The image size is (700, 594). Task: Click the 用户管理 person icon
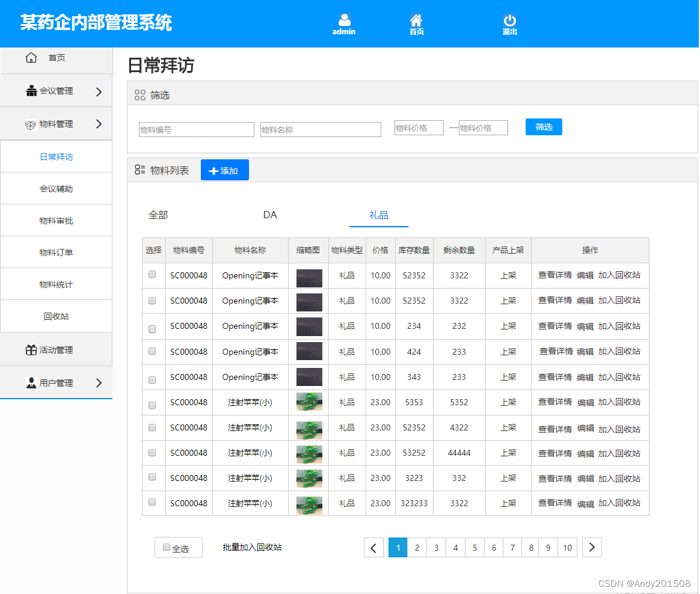31,382
